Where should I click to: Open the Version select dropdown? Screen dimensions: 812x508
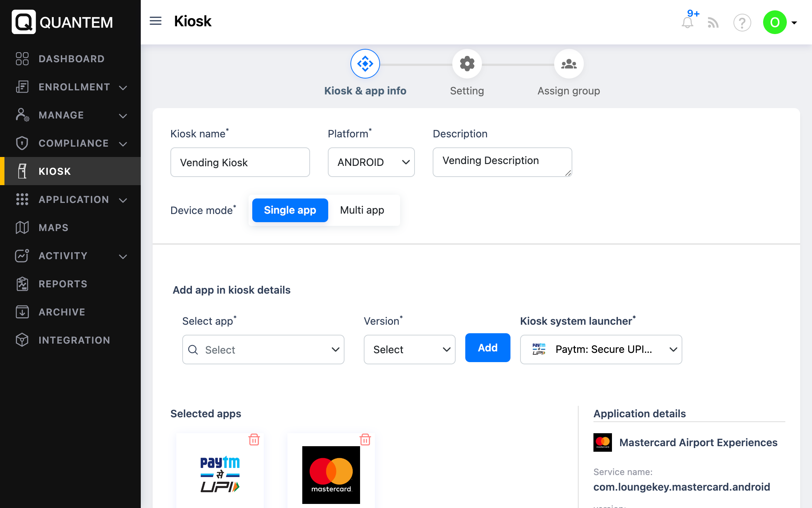point(409,350)
